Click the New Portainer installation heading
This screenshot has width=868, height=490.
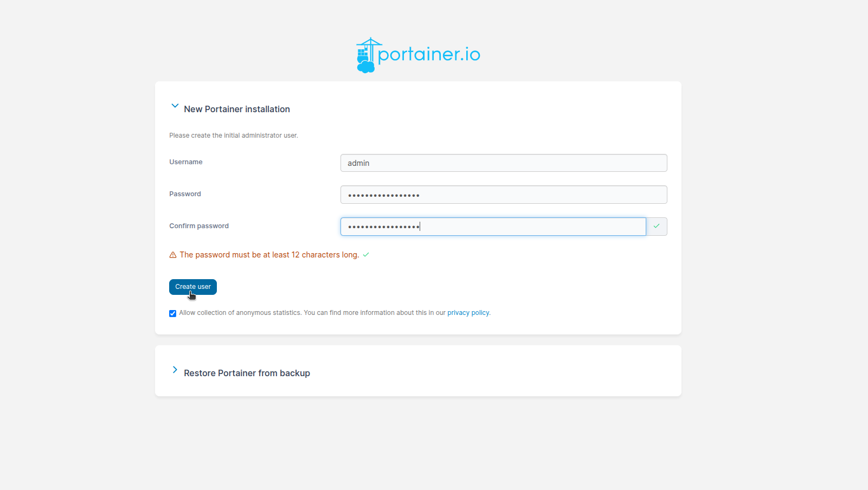[x=237, y=109]
